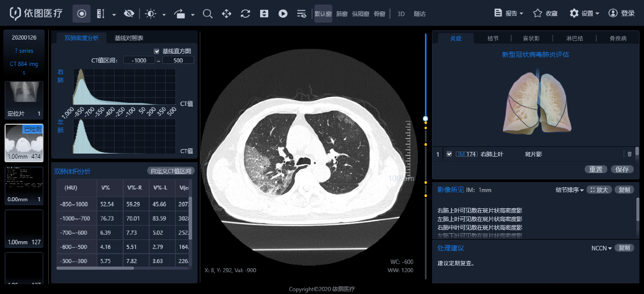Switch to the 结节 tab
Image resolution: width=644 pixels, height=294 pixels.
click(x=492, y=39)
